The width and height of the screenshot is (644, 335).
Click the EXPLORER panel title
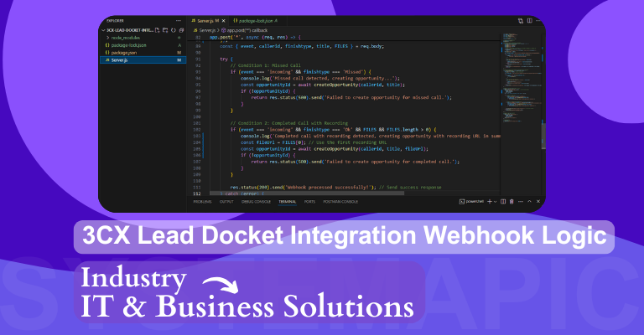[x=115, y=20]
